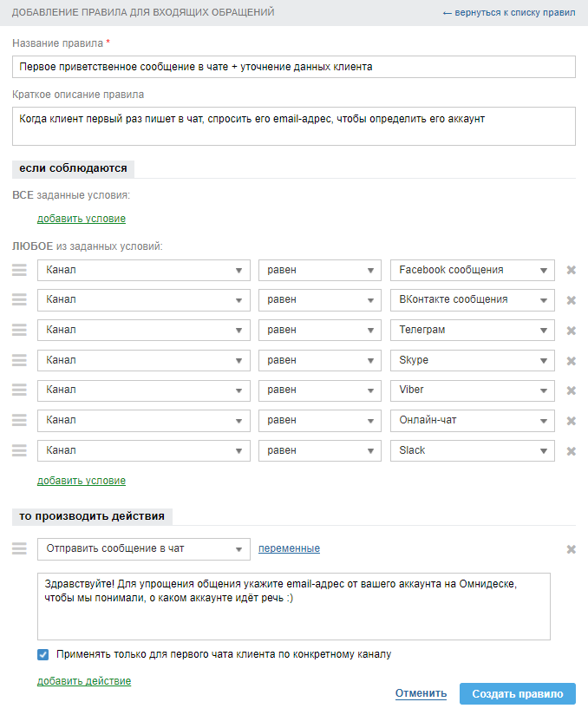Open the переменные variables link
Viewport: 588px width, 715px height.
coord(289,548)
